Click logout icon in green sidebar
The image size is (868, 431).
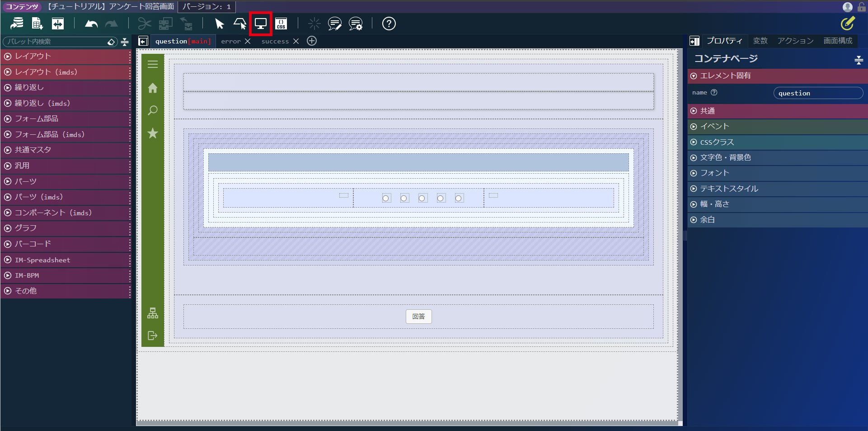[x=153, y=336]
